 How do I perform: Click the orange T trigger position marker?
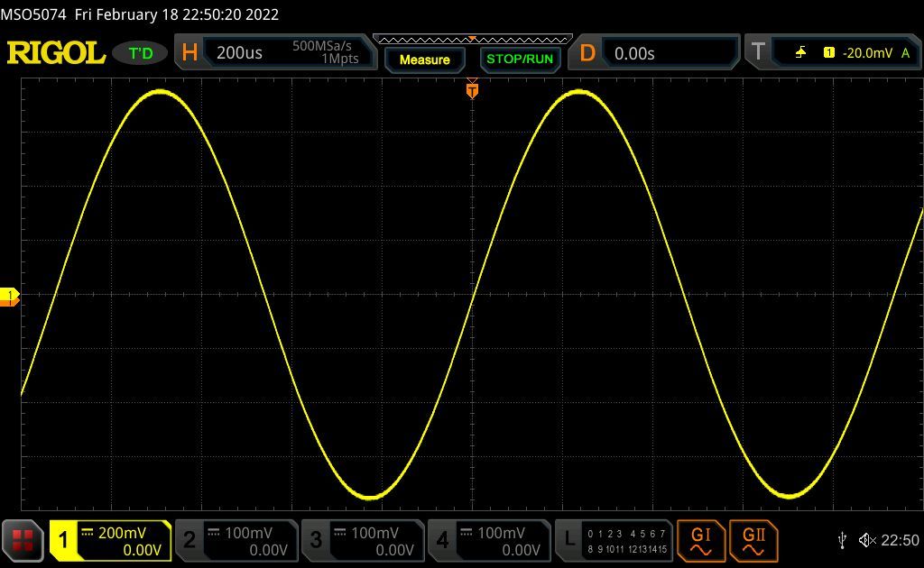point(472,90)
